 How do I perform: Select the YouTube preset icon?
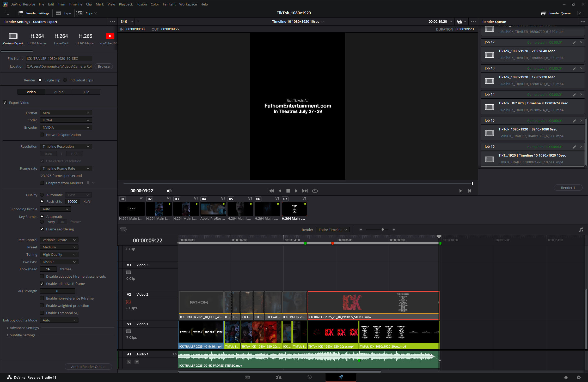tap(110, 36)
